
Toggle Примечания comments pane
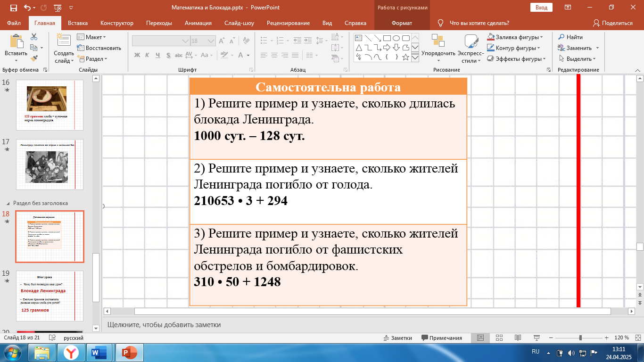tap(442, 337)
